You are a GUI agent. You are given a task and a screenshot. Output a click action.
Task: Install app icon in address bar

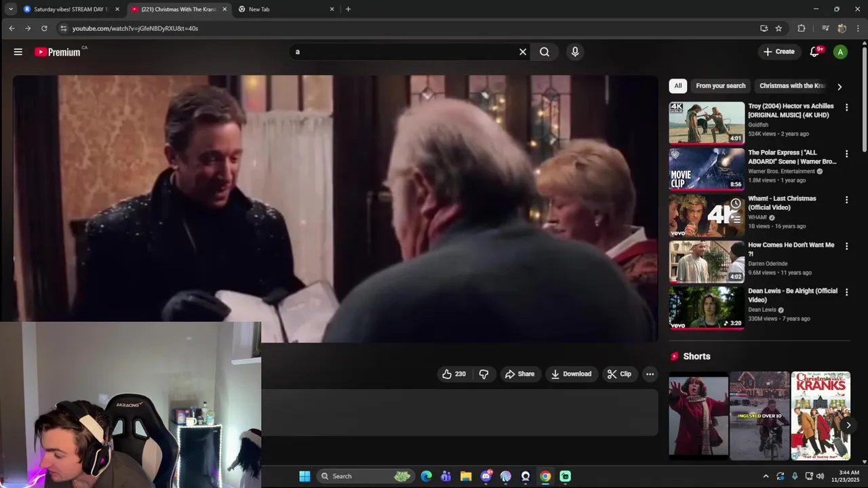(x=764, y=28)
